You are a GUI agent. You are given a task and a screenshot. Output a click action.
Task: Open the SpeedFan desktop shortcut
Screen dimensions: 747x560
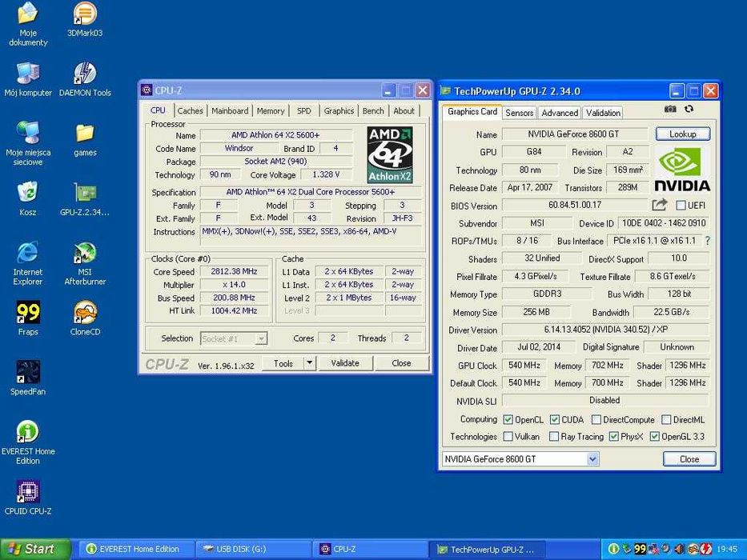click(28, 373)
